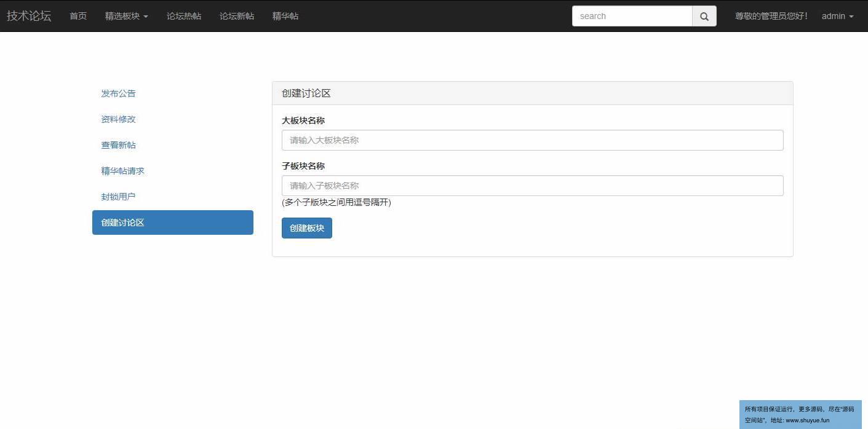Click the 创建板块 submit button
Screen dimensions: 868x429
click(307, 228)
